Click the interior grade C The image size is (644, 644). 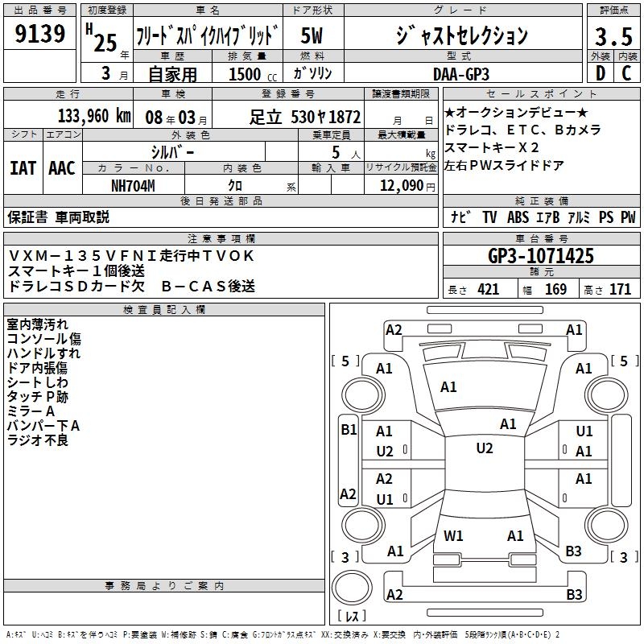[x=627, y=73]
